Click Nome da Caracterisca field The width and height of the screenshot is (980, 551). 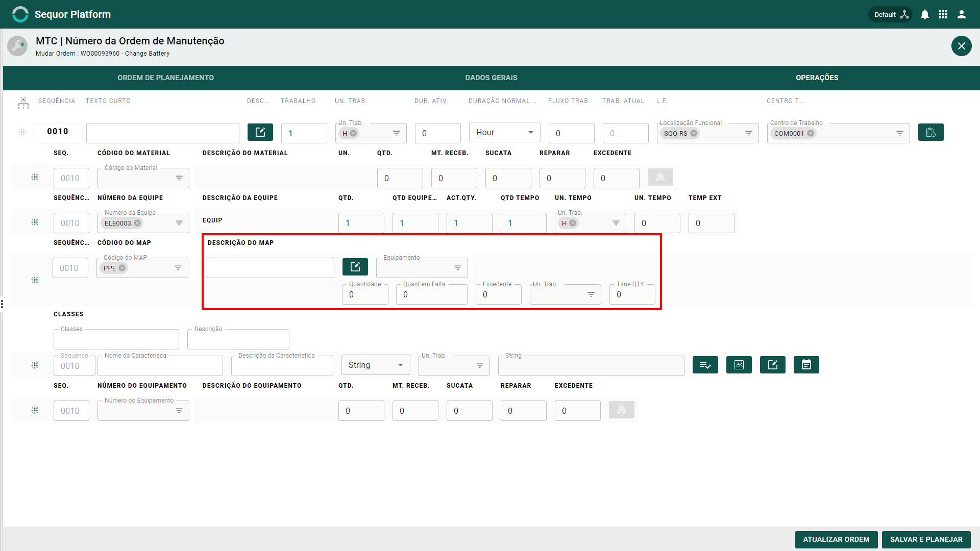[x=160, y=366]
